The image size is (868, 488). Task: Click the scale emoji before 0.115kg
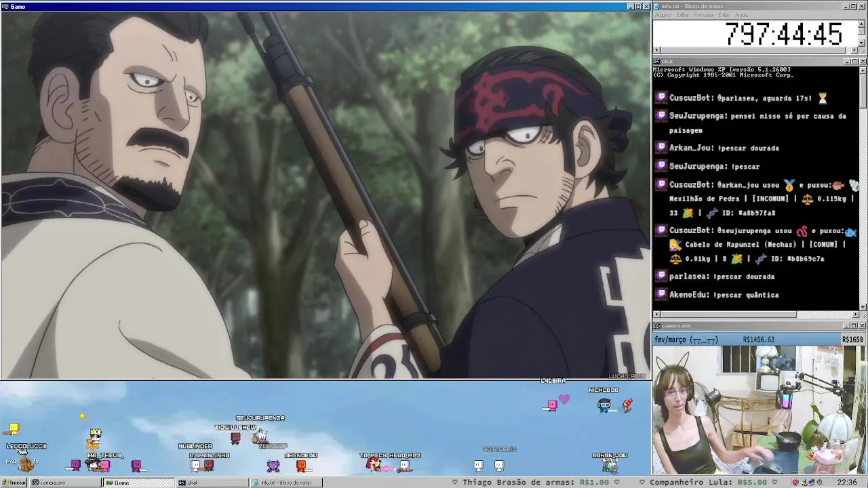click(807, 199)
